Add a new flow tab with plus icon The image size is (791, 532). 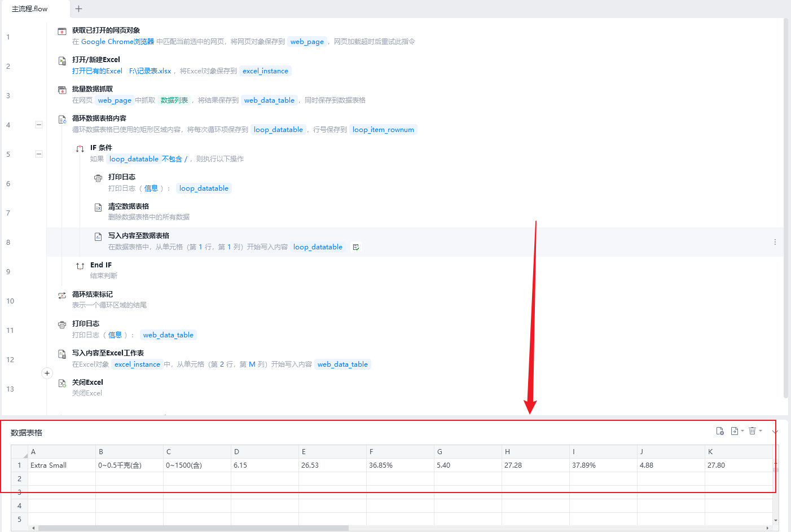(79, 8)
